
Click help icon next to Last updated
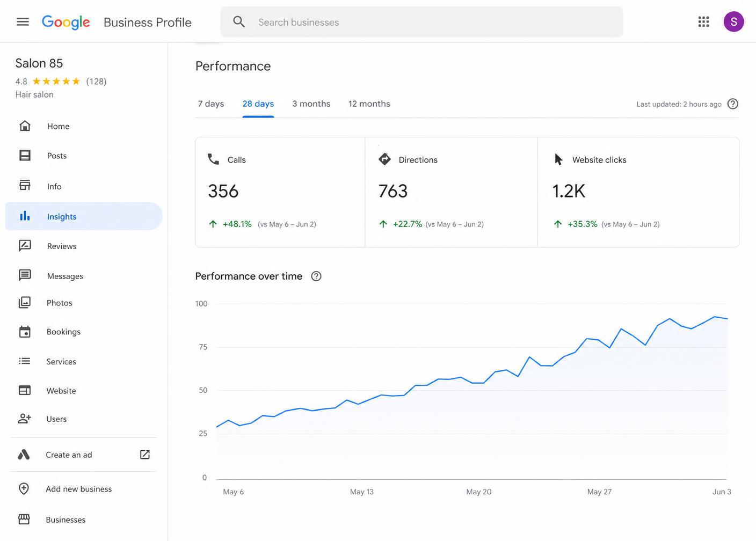[x=733, y=104]
